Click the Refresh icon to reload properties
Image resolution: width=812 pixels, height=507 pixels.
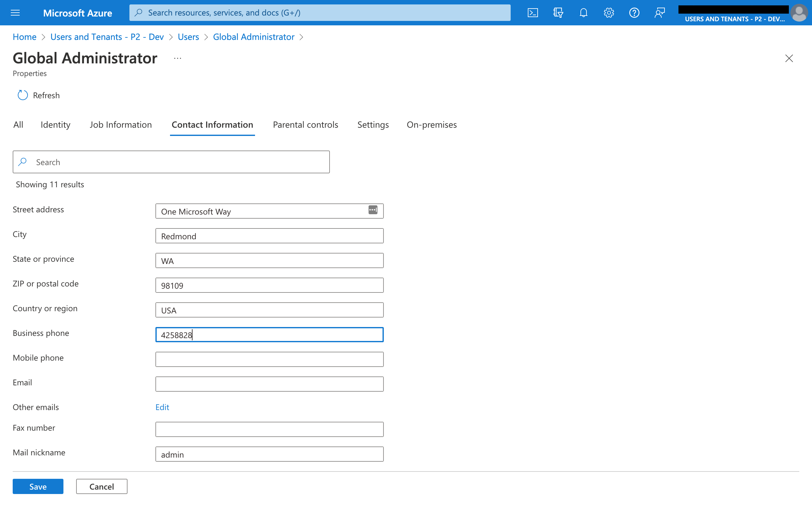pyautogui.click(x=22, y=95)
